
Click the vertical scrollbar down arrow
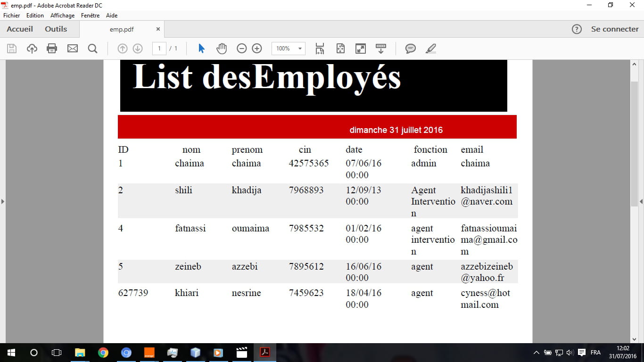coord(634,339)
